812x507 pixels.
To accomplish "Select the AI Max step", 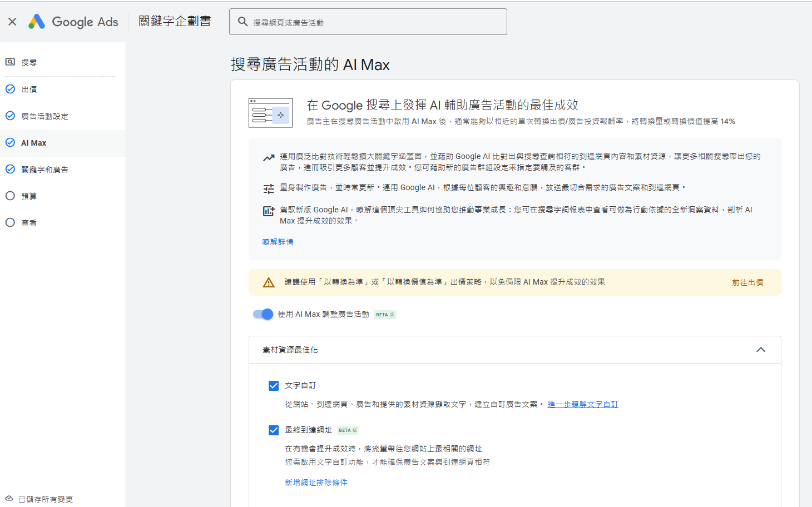I will point(63,143).
